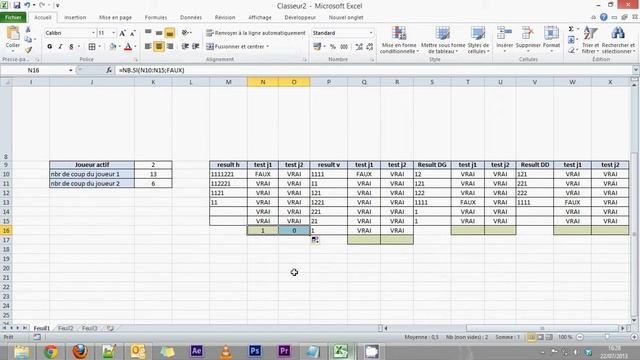Open Rechercher et sélectionner menu

(x=618, y=40)
